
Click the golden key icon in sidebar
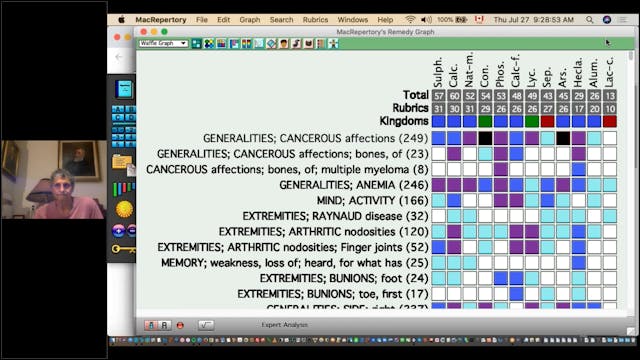123,249
